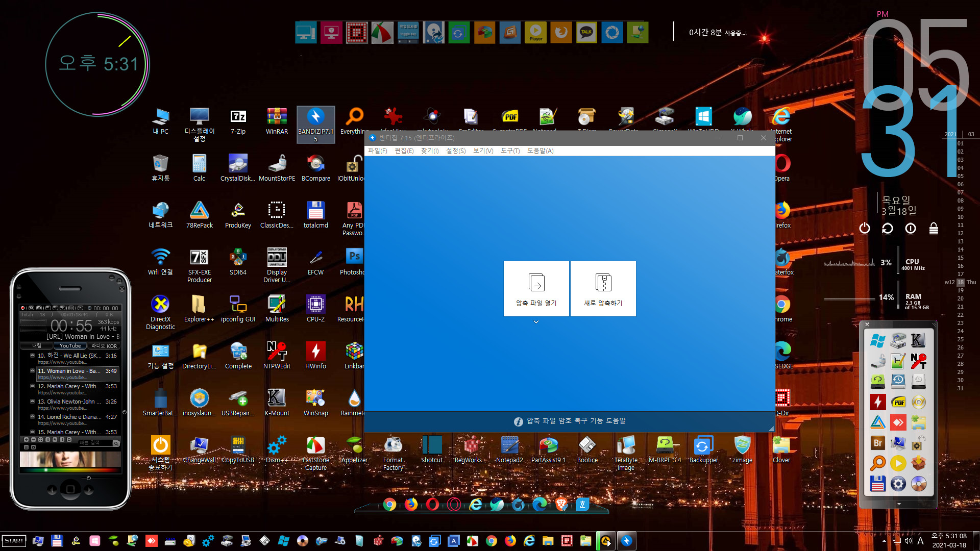Click the NTPWEdit desktop icon
This screenshot has height=551, width=980.
tap(277, 356)
